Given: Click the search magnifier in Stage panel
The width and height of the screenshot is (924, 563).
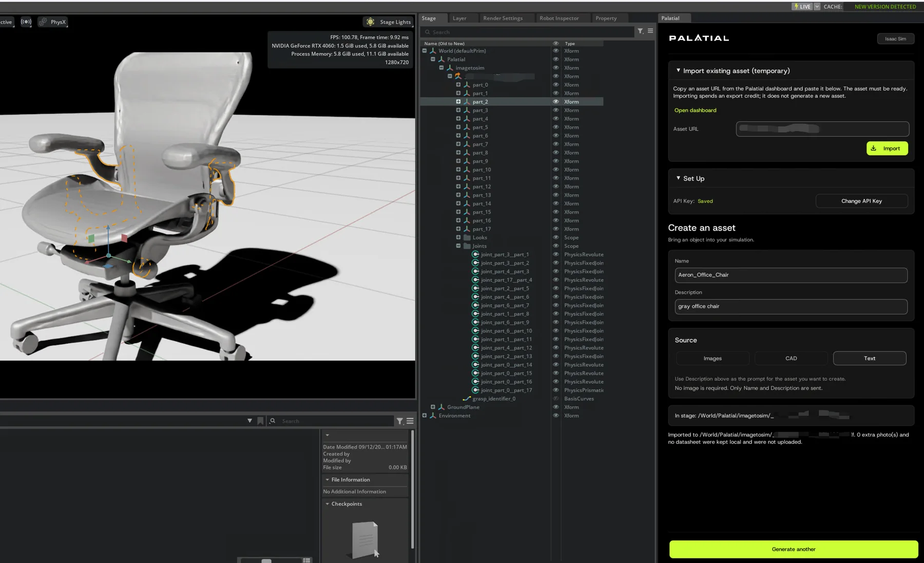Looking at the screenshot, I should coord(427,32).
